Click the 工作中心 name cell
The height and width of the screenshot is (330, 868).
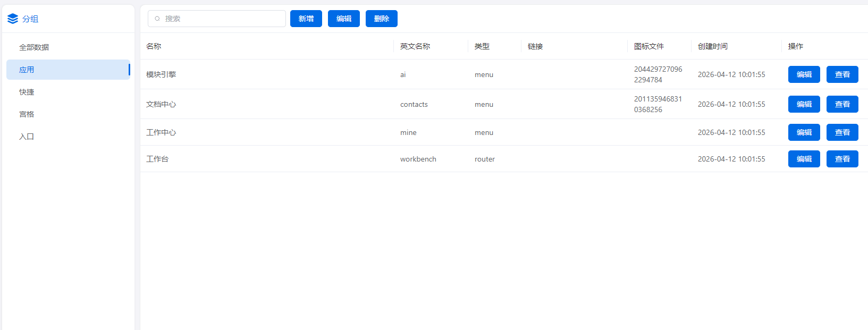tap(161, 132)
